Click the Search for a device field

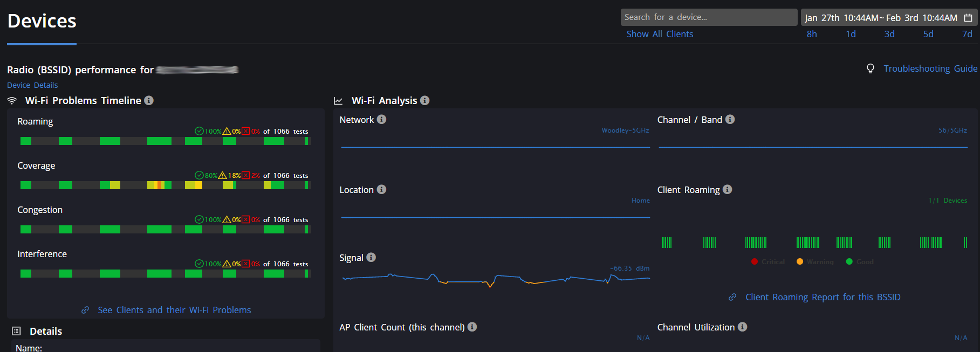[708, 17]
